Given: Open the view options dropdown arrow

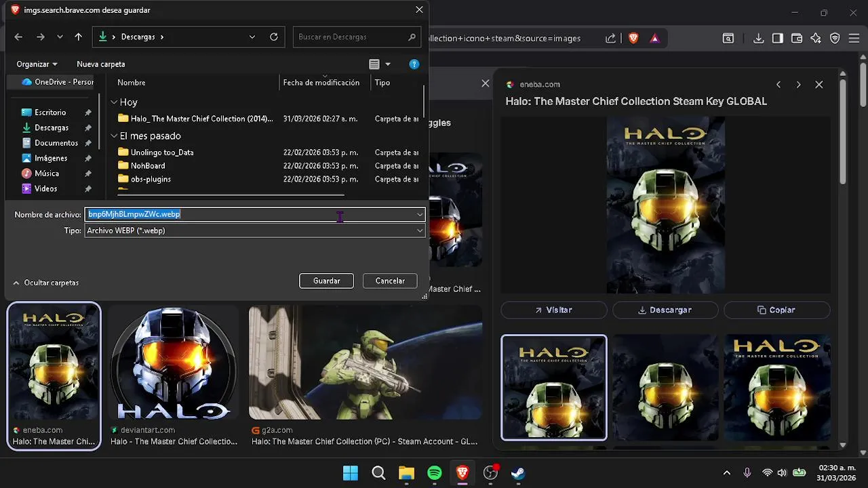Looking at the screenshot, I should click(388, 64).
